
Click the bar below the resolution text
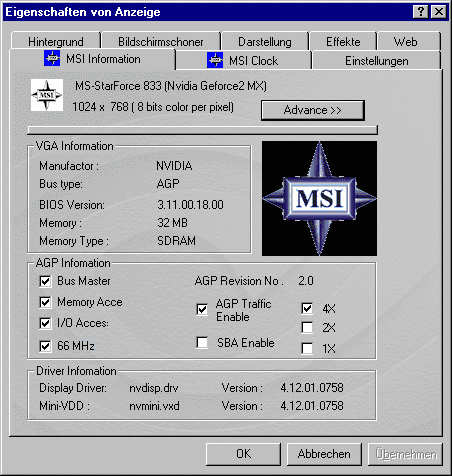tap(202, 130)
